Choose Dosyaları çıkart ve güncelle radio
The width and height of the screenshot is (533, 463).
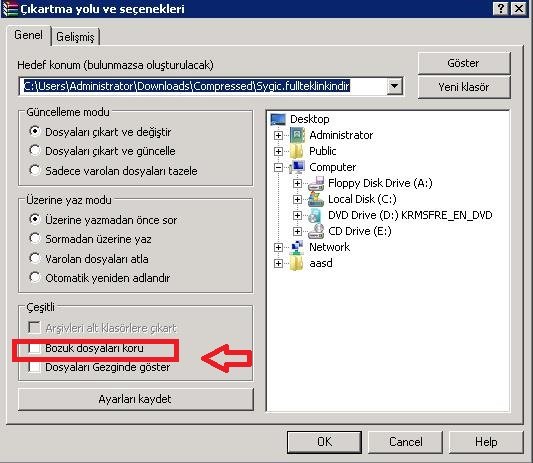coord(35,151)
